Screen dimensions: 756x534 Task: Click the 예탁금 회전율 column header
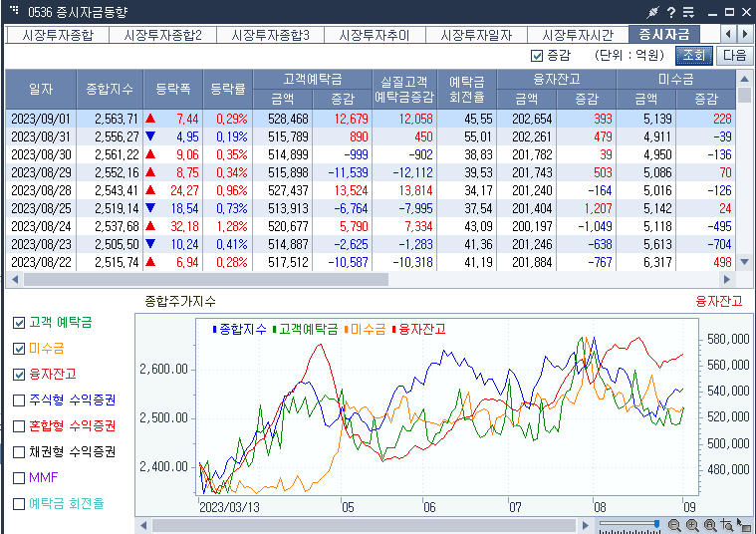coord(466,90)
